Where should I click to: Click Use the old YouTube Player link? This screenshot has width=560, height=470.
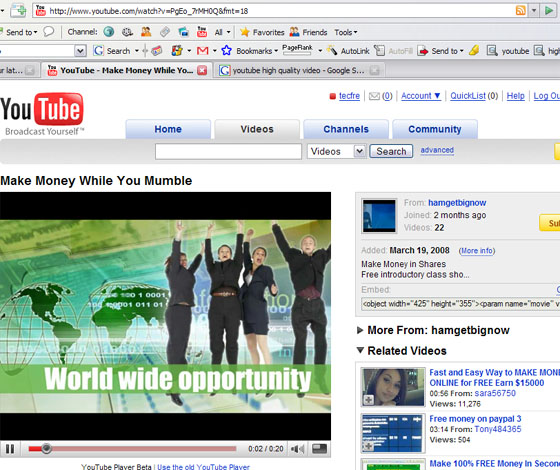pyautogui.click(x=203, y=467)
